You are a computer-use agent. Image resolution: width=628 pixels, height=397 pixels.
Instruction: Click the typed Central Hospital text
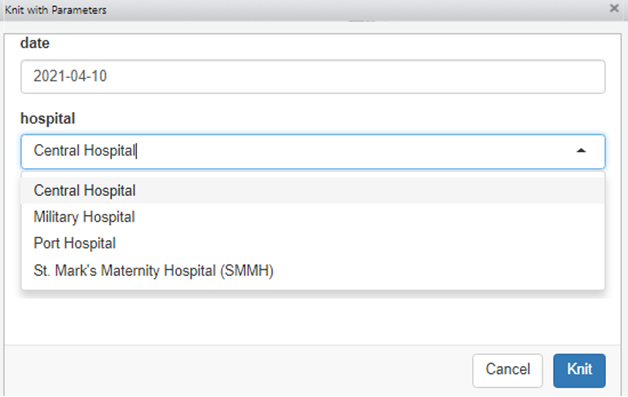85,151
